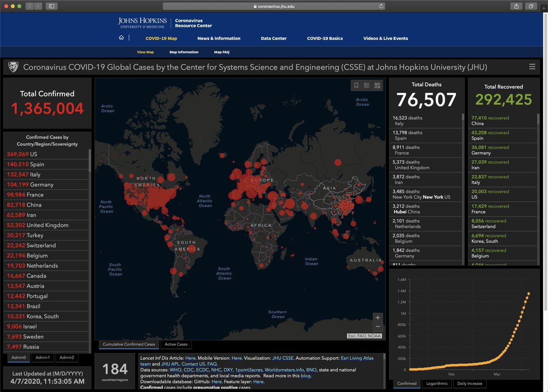The width and height of the screenshot is (548, 392).
Task: Select Germany in the confirmed cases list
Action: click(x=46, y=184)
